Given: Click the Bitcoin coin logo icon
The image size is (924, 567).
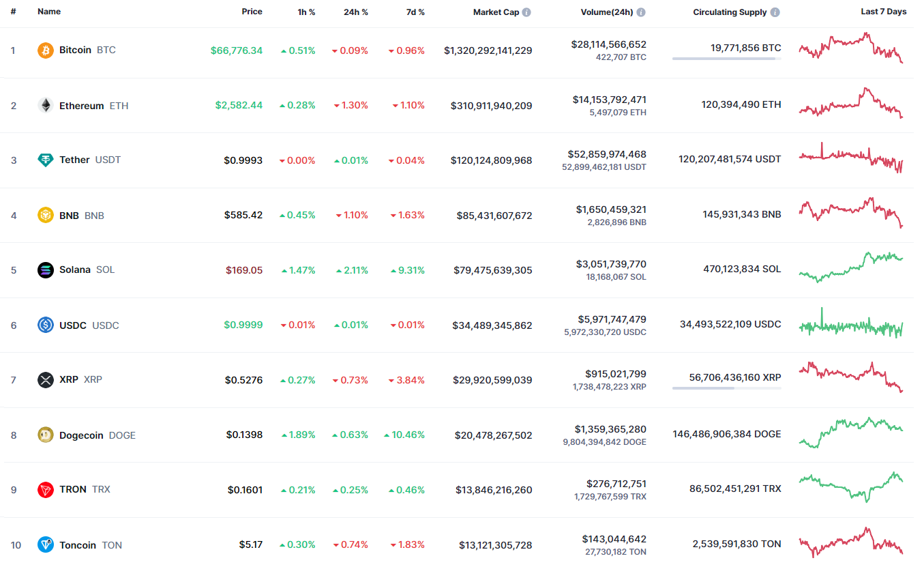Looking at the screenshot, I should click(x=46, y=50).
